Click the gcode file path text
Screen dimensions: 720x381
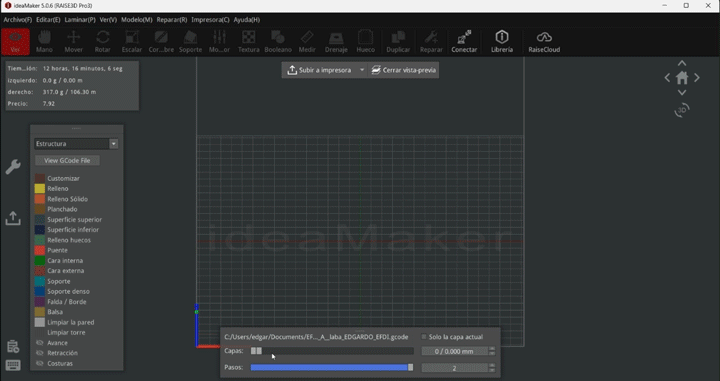[316, 337]
